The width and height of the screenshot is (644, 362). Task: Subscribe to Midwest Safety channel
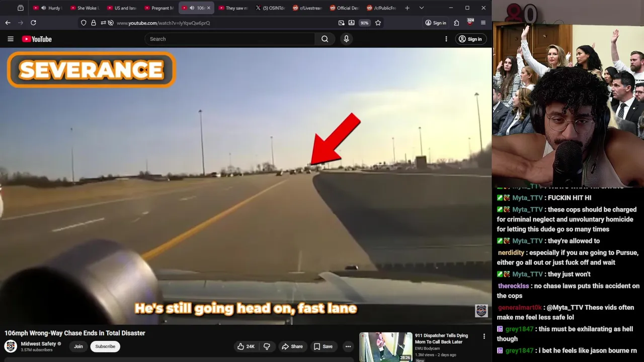(x=105, y=346)
